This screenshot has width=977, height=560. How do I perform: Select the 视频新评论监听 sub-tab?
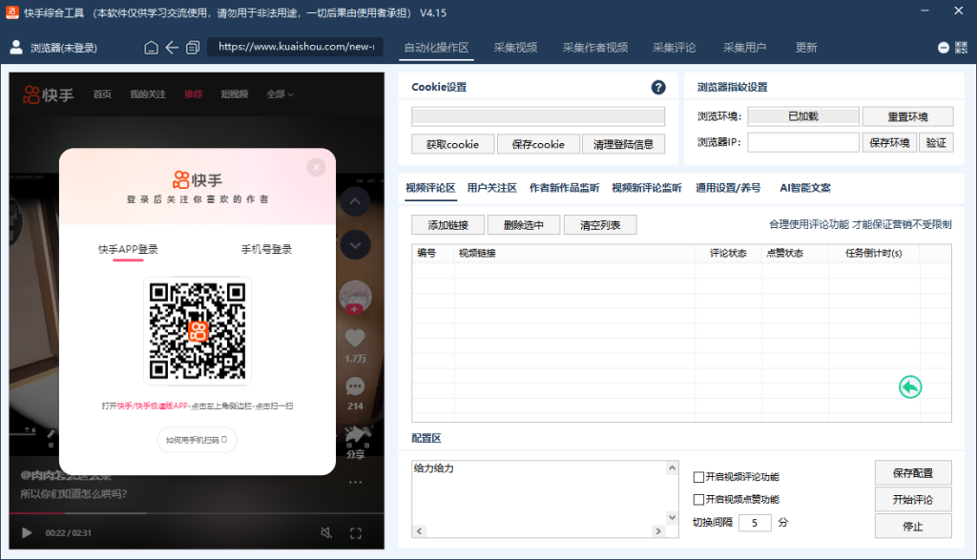647,188
